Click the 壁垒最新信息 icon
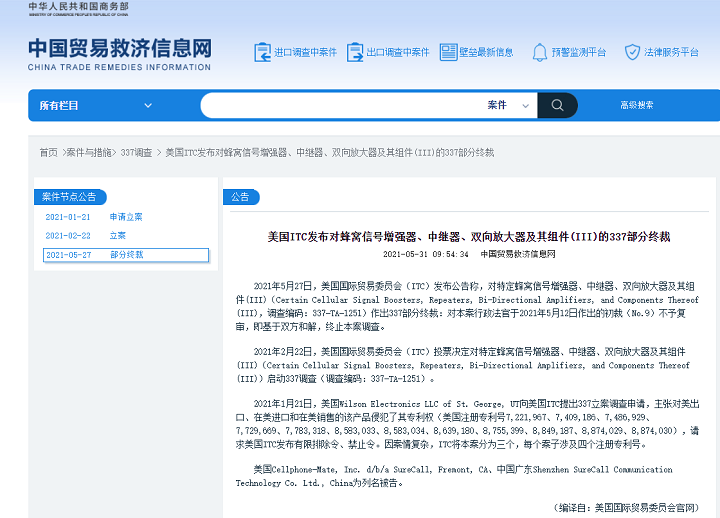Screen dimensions: 720x518 (448, 52)
